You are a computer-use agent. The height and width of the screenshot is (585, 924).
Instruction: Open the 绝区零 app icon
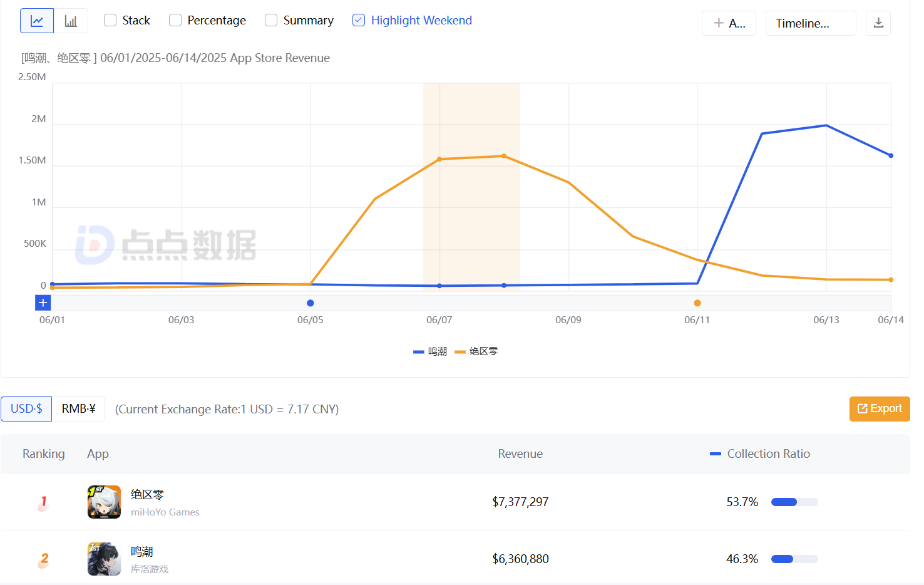pos(104,502)
